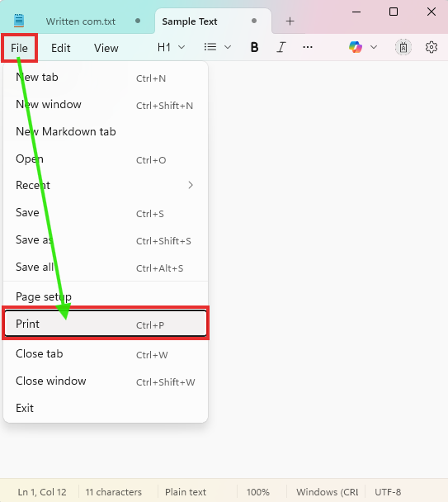Close the Notepad window
Screen dimensions: 448x502
[x=431, y=12]
